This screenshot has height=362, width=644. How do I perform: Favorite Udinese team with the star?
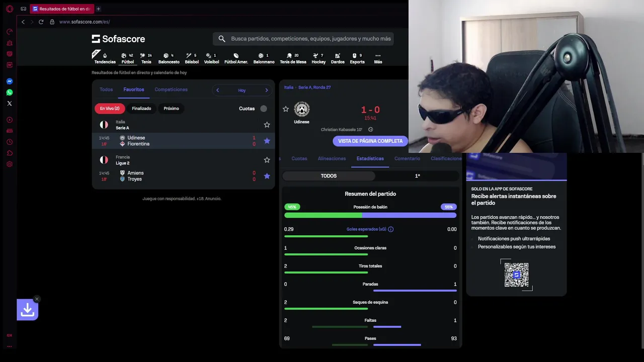pos(286,109)
